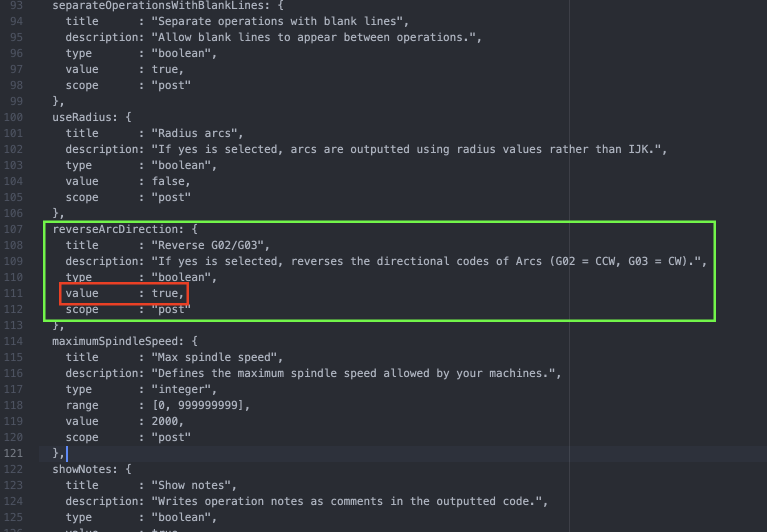767x532 pixels.
Task: Click the false value under useRadius
Action: (168, 181)
